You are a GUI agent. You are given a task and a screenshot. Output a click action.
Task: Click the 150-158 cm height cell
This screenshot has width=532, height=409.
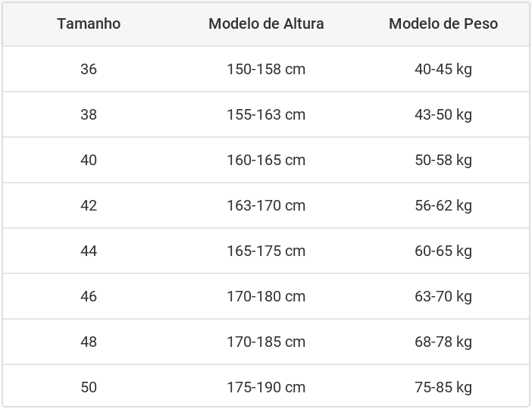tap(266, 69)
